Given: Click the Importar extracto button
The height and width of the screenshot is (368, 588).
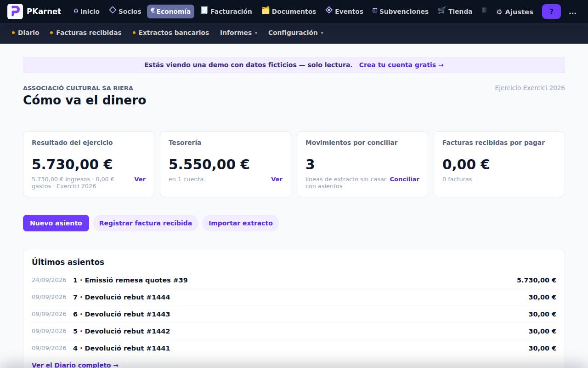Looking at the screenshot, I should 241,223.
